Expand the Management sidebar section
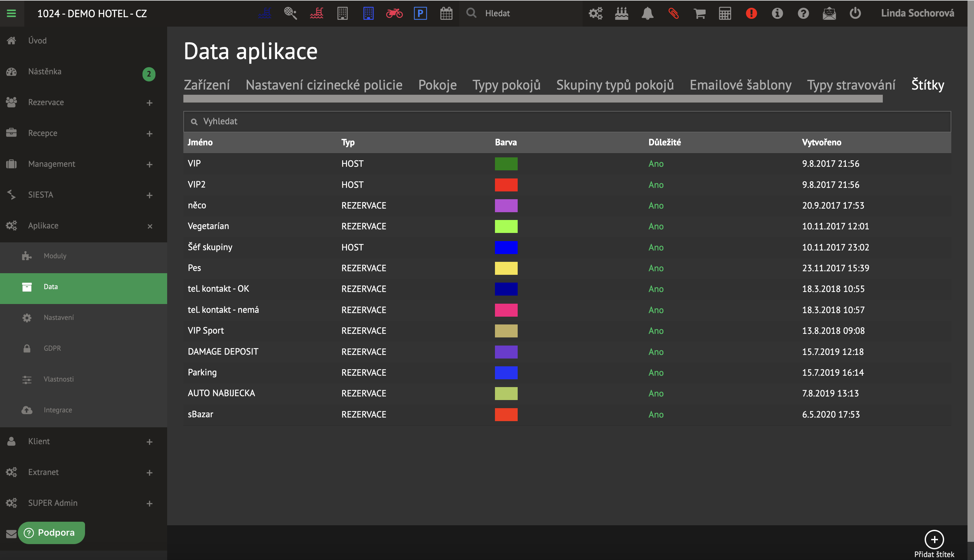This screenshot has height=560, width=974. pyautogui.click(x=149, y=164)
